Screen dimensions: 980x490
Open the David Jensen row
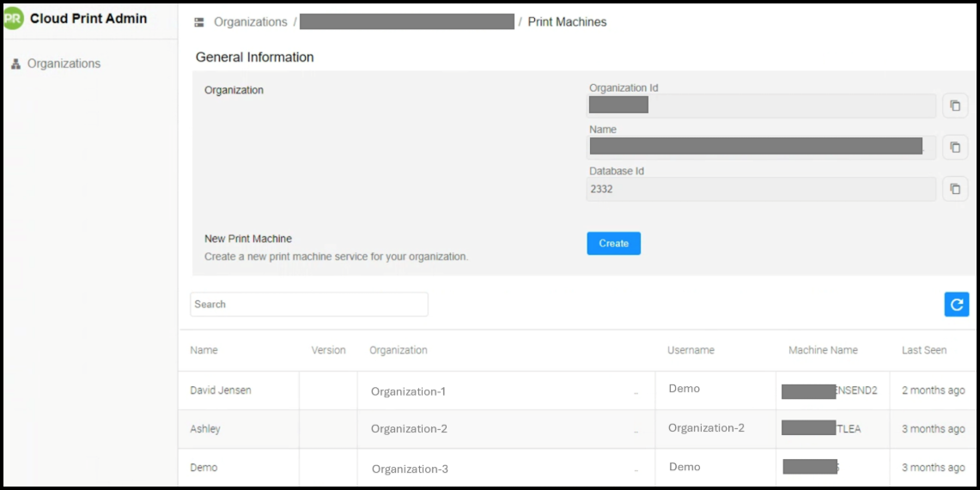click(221, 390)
